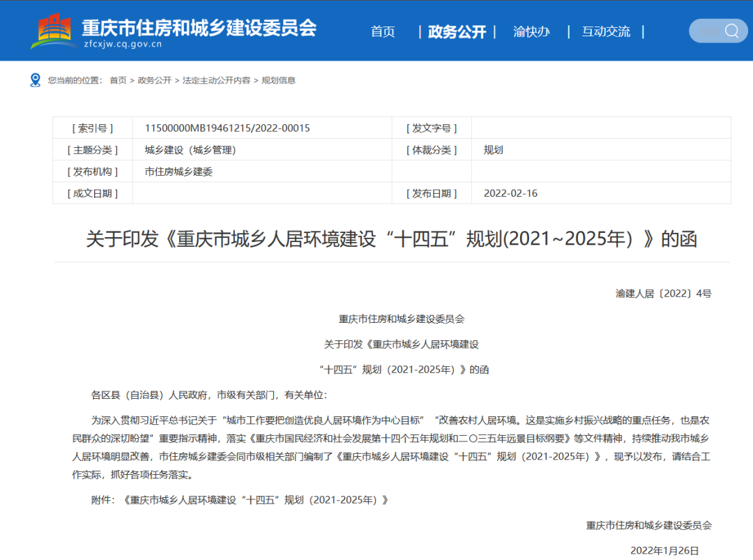This screenshot has height=560, width=753.
Task: Go to 政务公开 in the breadcrumb
Action: click(x=155, y=80)
